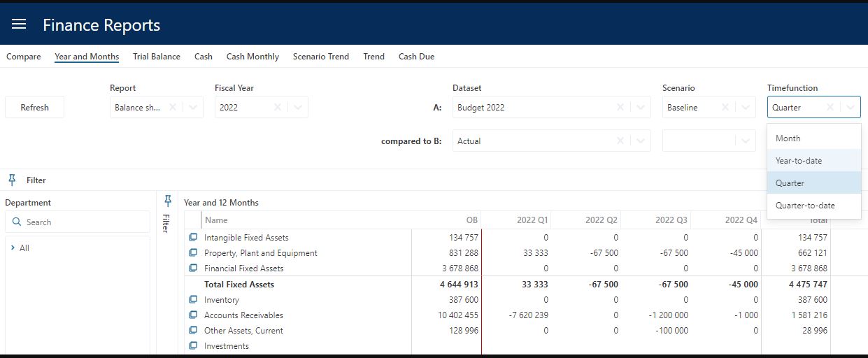868x358 pixels.
Task: Click the icon beside Accounts Receivables
Action: [x=193, y=315]
